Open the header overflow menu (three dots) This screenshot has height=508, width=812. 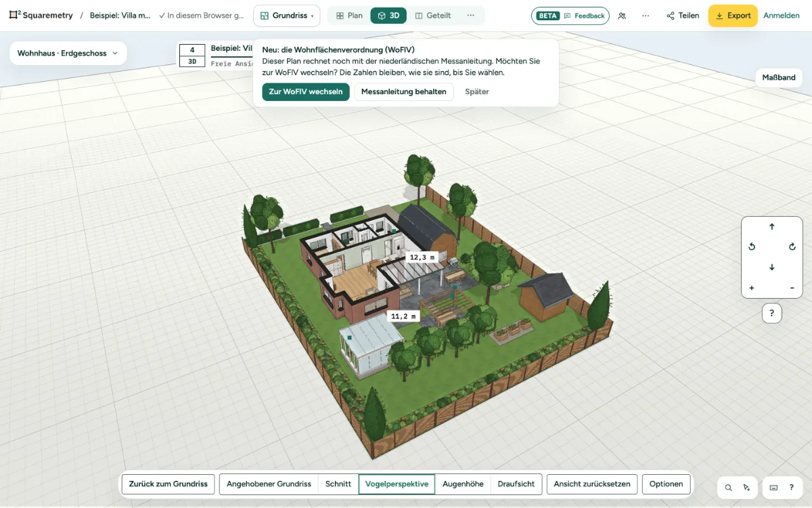coord(646,16)
